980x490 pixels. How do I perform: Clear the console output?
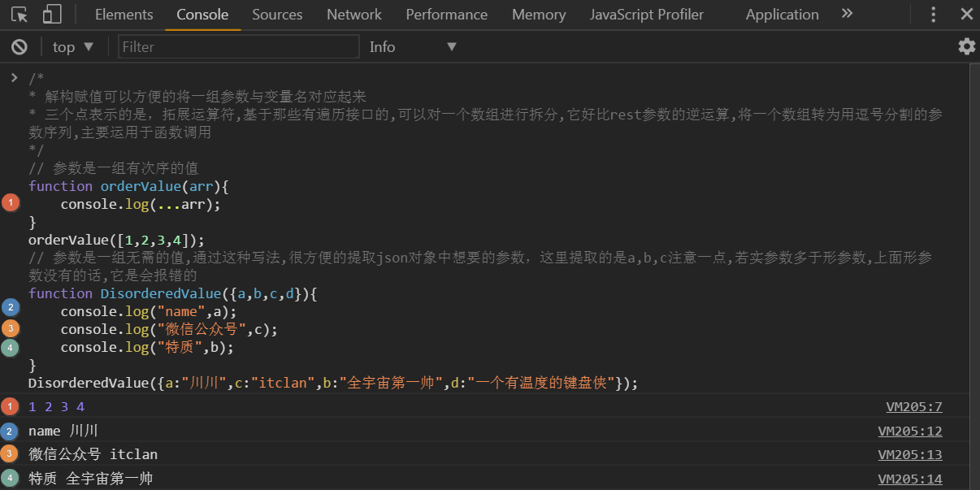point(20,47)
